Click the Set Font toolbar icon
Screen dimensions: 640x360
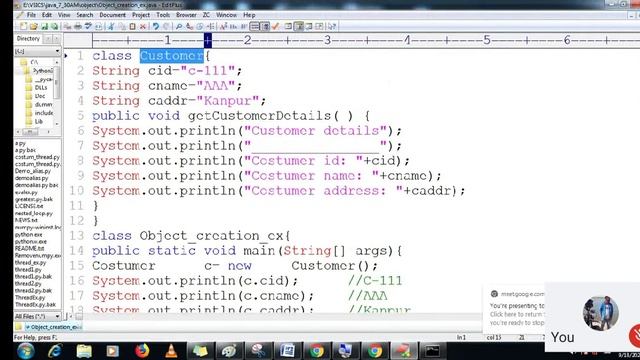coord(224,27)
